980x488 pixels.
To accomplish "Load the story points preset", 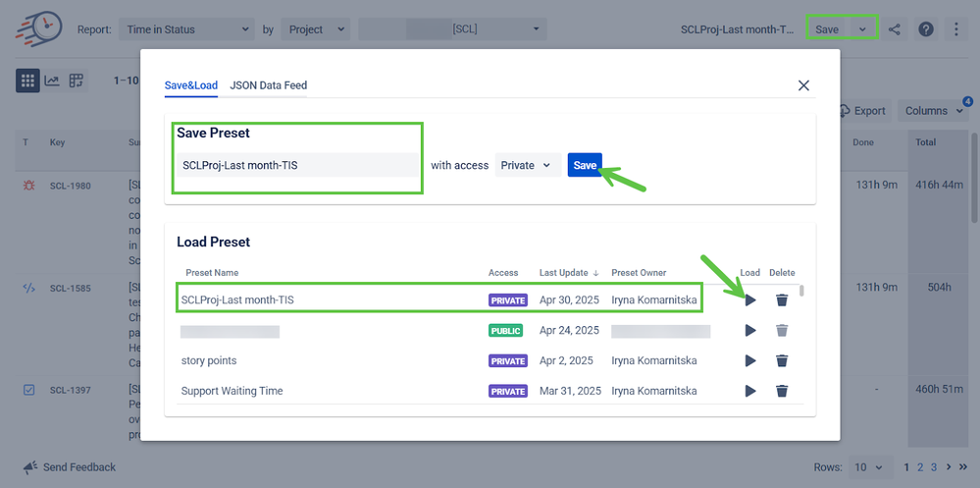I will click(x=750, y=360).
